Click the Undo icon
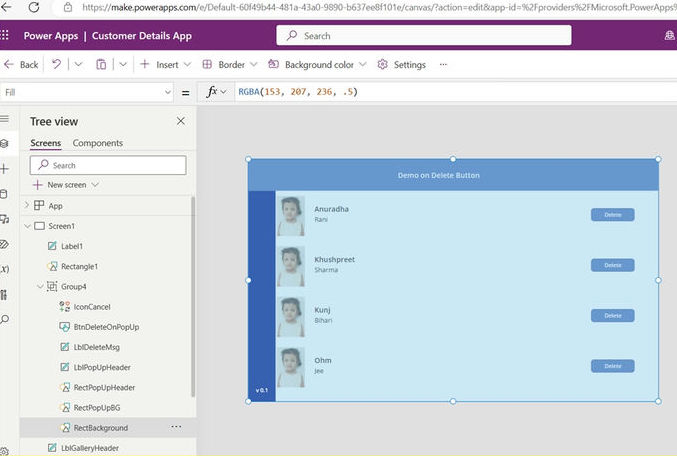Viewport: 677px width, 456px height. click(x=57, y=64)
